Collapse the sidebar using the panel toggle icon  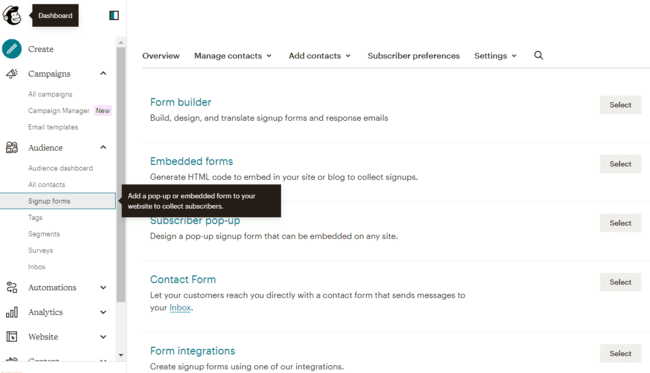[x=114, y=16]
